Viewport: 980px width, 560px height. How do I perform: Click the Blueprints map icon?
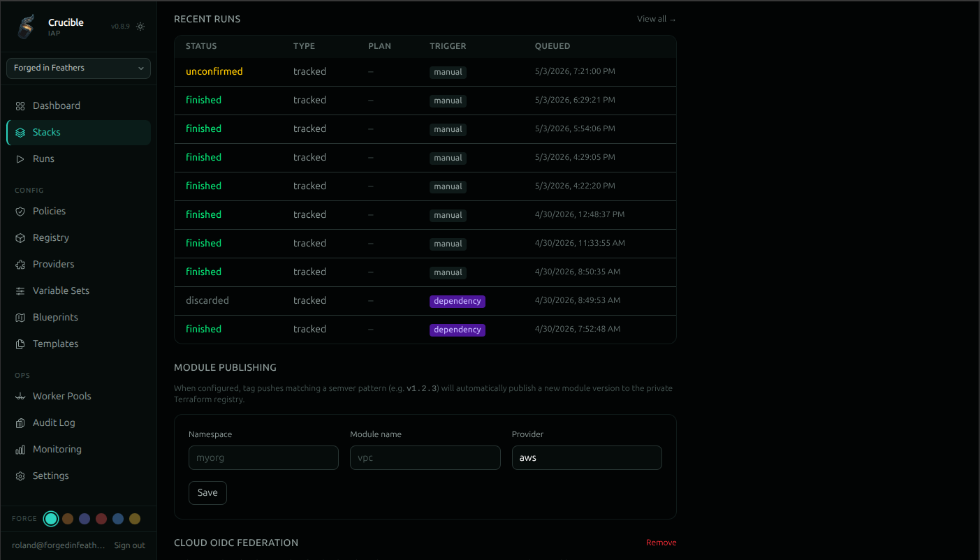20,317
